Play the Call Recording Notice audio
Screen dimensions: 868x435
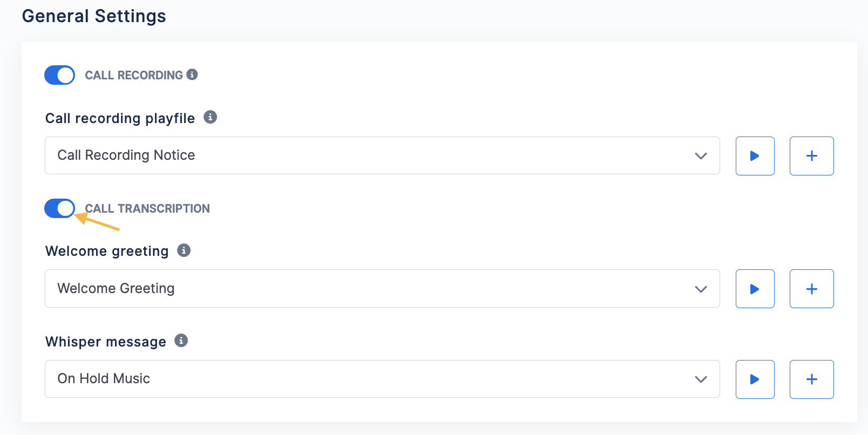pyautogui.click(x=755, y=156)
